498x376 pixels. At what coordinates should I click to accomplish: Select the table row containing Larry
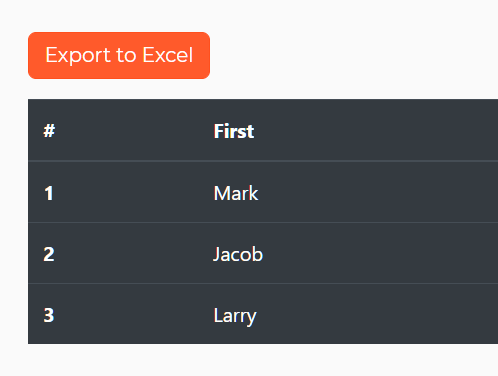[263, 314]
